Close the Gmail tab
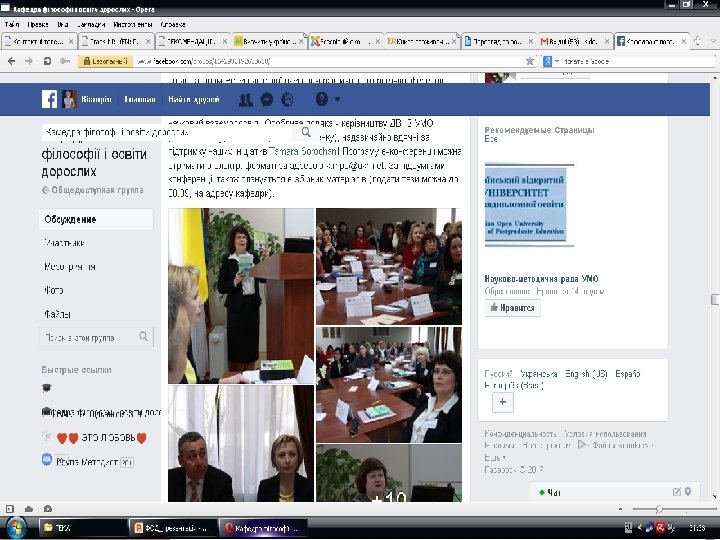 point(607,41)
